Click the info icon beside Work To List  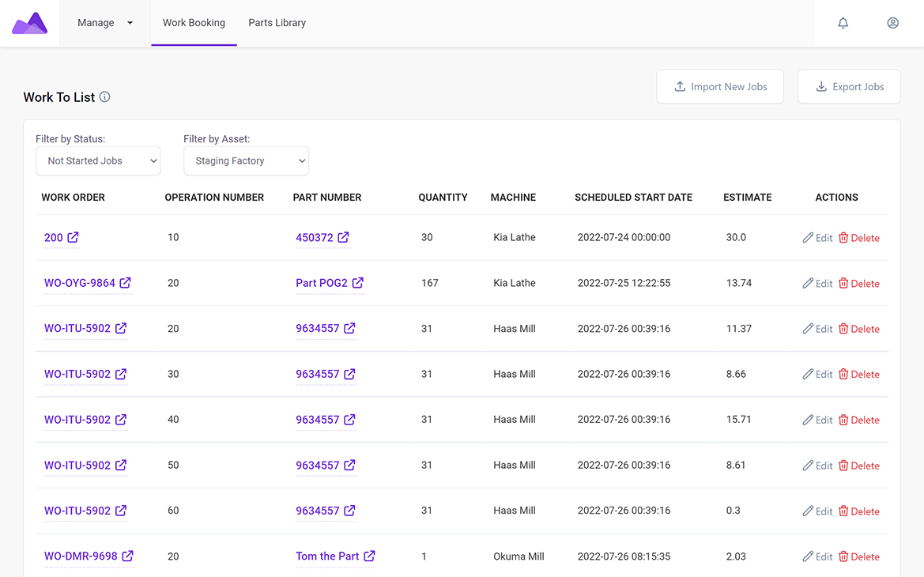(x=105, y=97)
